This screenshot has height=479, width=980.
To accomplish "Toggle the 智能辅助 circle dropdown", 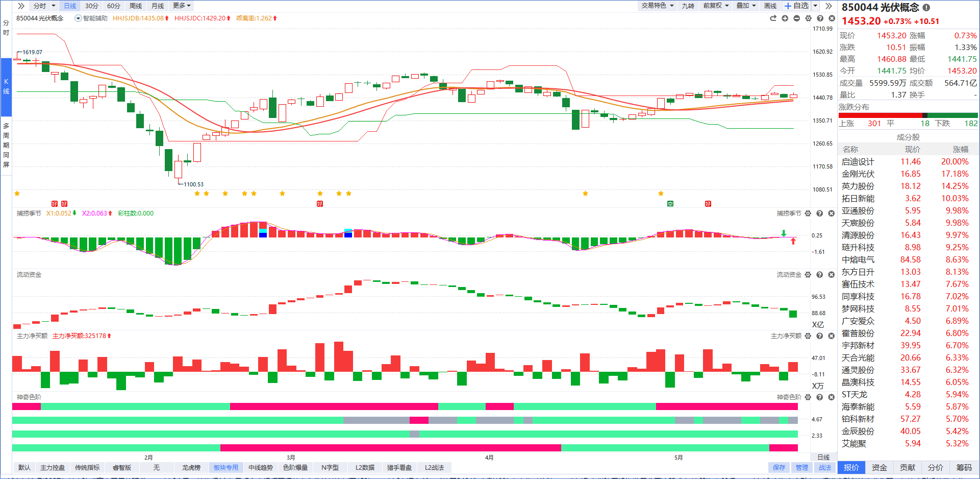I will pos(78,18).
